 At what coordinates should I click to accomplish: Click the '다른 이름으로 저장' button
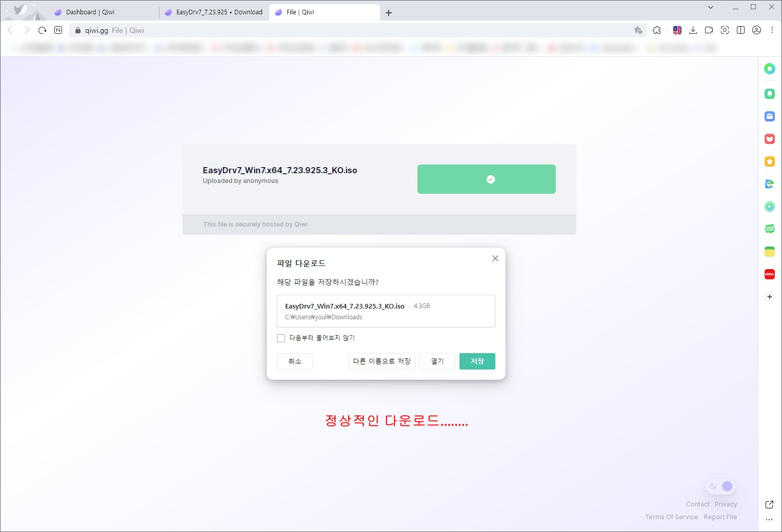[382, 361]
